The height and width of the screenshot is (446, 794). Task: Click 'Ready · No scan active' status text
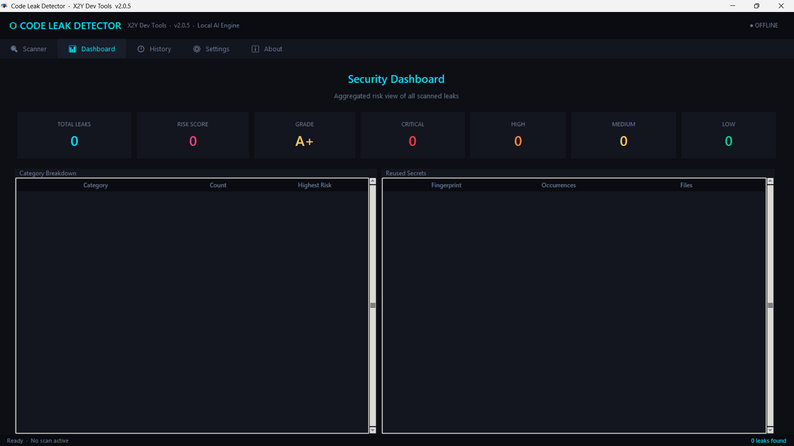coord(37,441)
